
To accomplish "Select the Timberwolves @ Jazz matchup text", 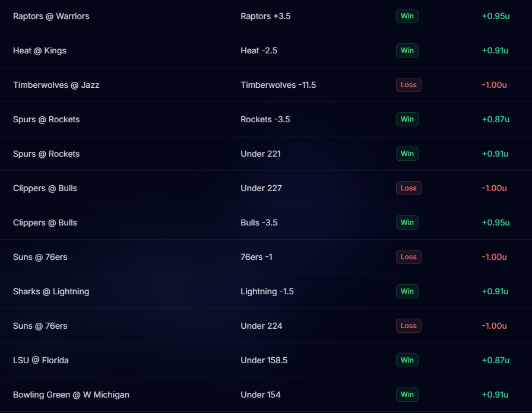I will tap(56, 85).
